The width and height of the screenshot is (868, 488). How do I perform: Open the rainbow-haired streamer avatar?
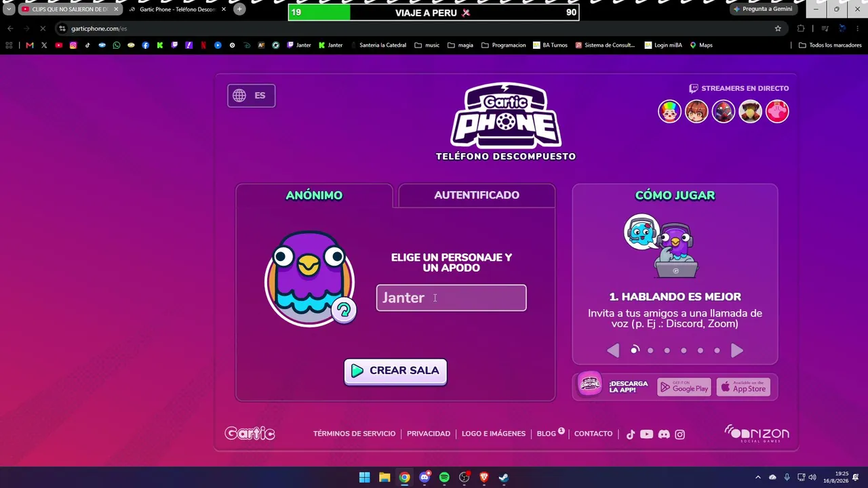(669, 111)
